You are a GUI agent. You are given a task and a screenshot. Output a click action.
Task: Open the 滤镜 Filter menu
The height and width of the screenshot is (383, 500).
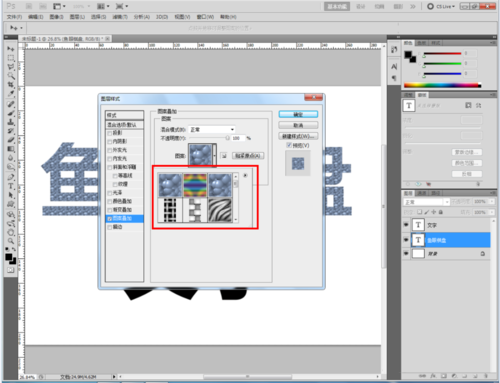click(x=120, y=17)
